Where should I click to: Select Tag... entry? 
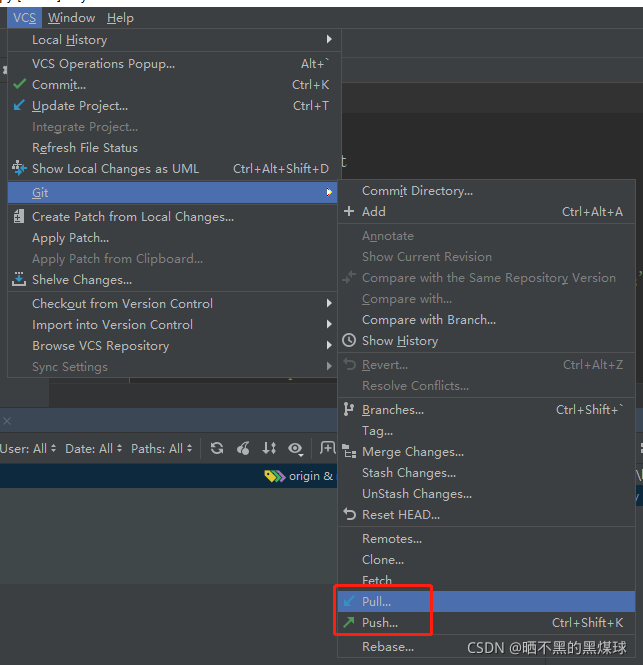[x=486, y=430]
